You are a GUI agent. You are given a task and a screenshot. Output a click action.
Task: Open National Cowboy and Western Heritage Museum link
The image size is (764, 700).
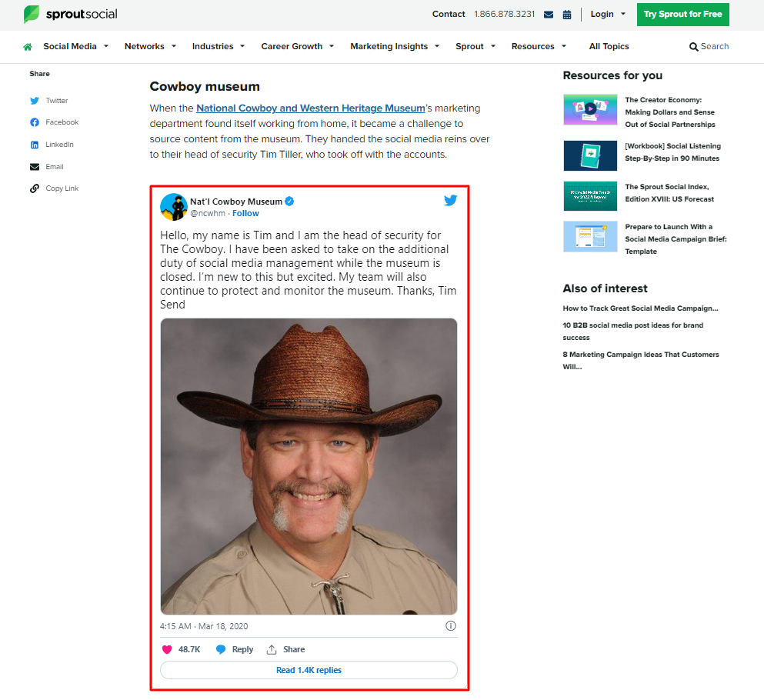[310, 108]
